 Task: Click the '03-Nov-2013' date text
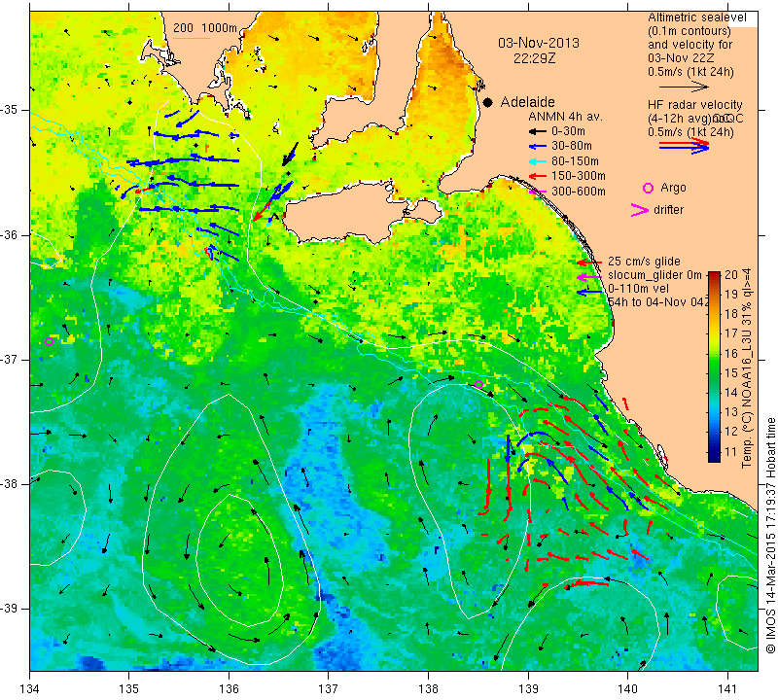tap(539, 43)
